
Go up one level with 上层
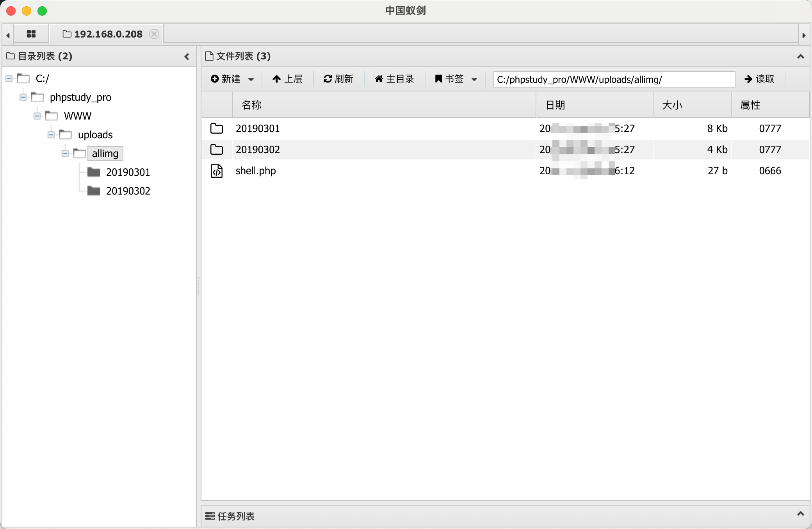[x=287, y=79]
